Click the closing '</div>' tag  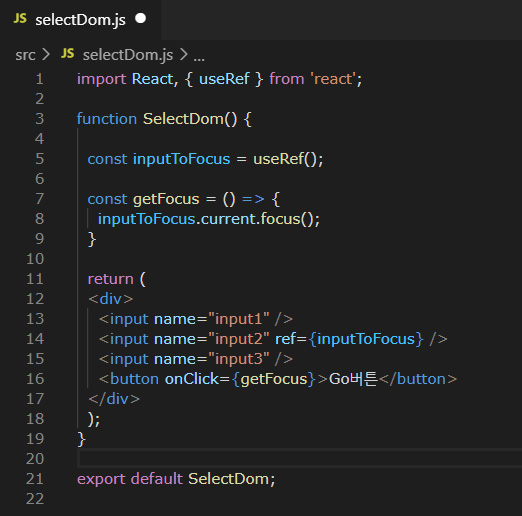tap(114, 399)
